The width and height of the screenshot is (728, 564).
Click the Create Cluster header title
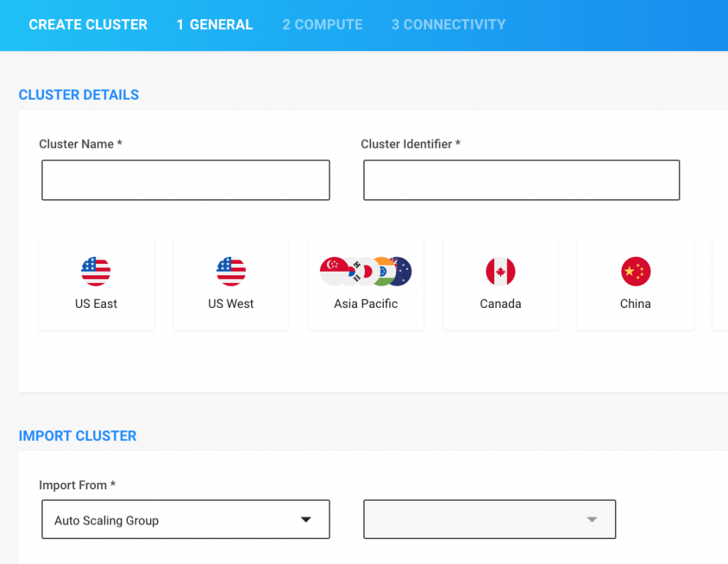[x=88, y=25]
